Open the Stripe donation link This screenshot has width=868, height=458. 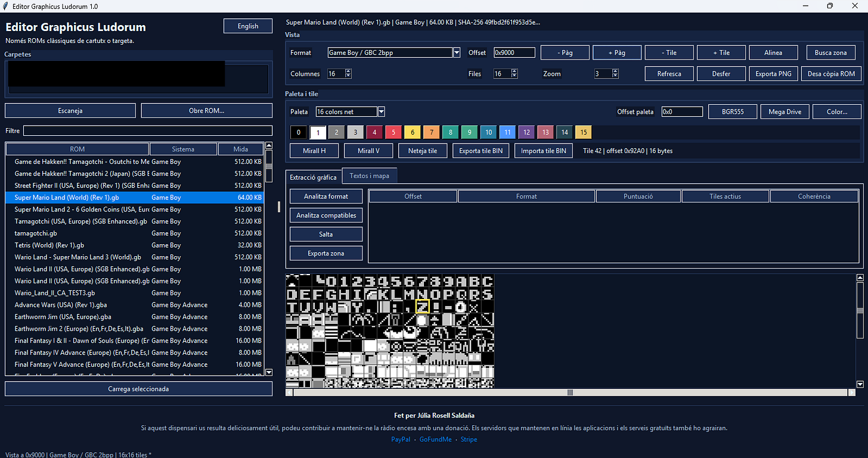(x=469, y=440)
